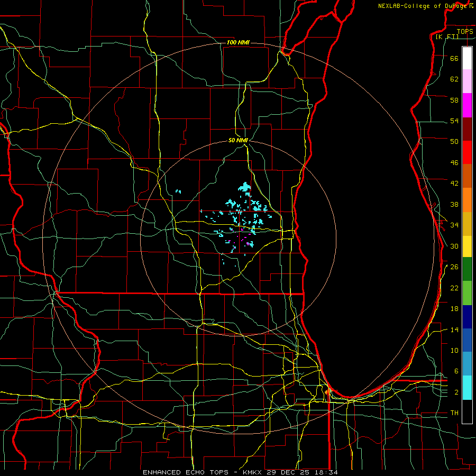476x476 pixels.
Task: Click the "66" legend value
Action: (454, 58)
